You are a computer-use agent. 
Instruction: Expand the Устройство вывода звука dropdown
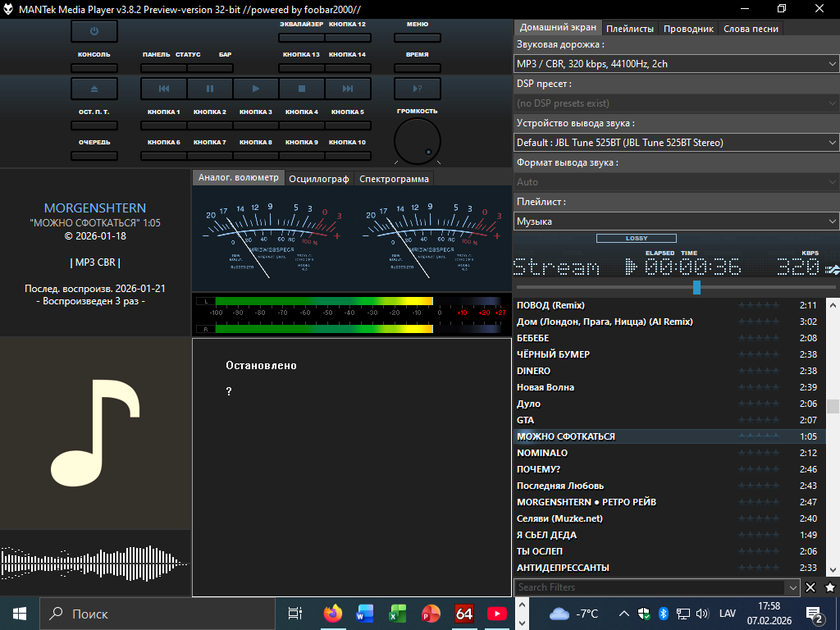tap(676, 142)
